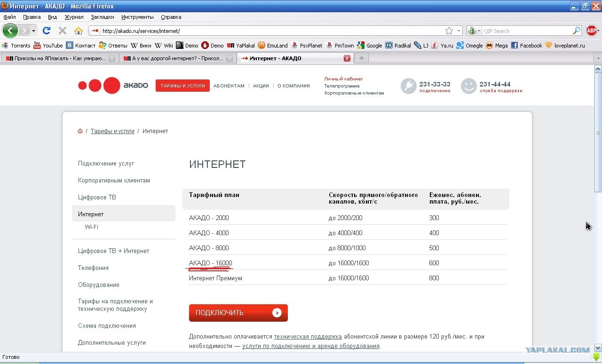Open the Ответы bookmark
Viewport: 602px width, 364px height.
[x=113, y=46]
